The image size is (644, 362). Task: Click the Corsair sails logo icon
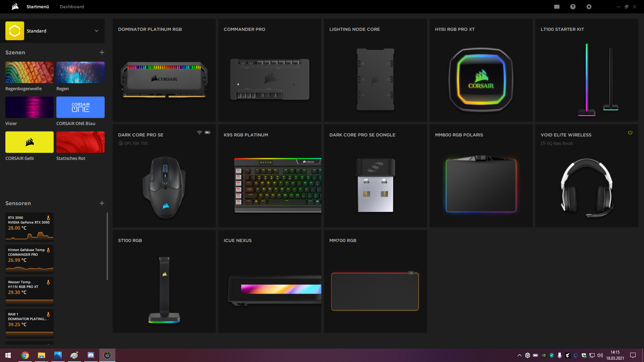coord(15,7)
